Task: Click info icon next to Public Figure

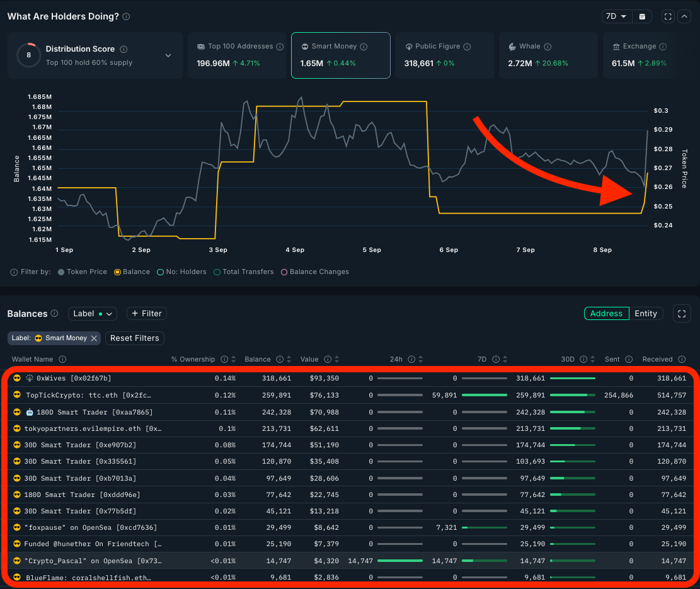Action: pos(467,47)
